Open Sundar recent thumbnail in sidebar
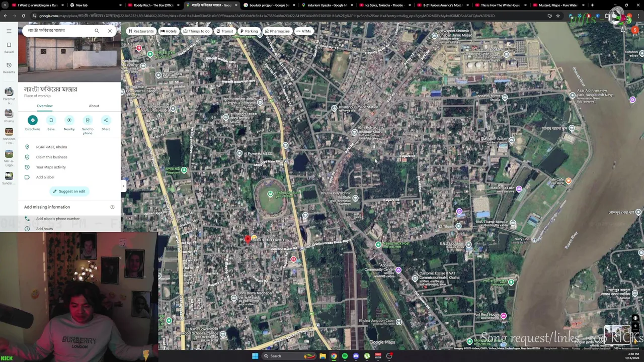 click(9, 178)
